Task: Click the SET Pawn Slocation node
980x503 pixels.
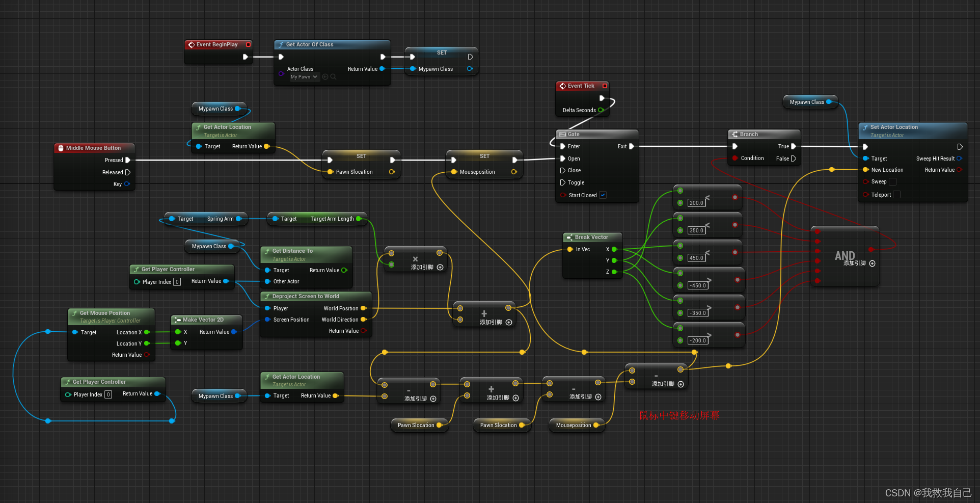Action: coord(361,164)
